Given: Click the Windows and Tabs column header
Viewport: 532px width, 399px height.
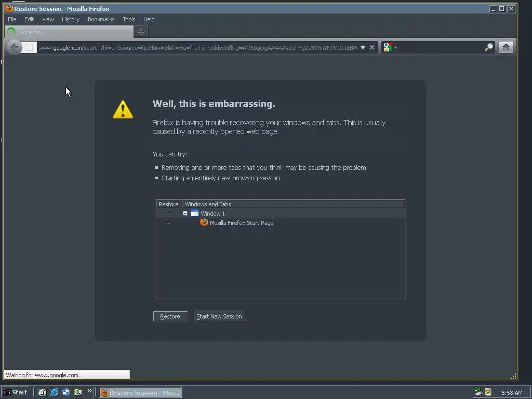Looking at the screenshot, I should pyautogui.click(x=294, y=204).
